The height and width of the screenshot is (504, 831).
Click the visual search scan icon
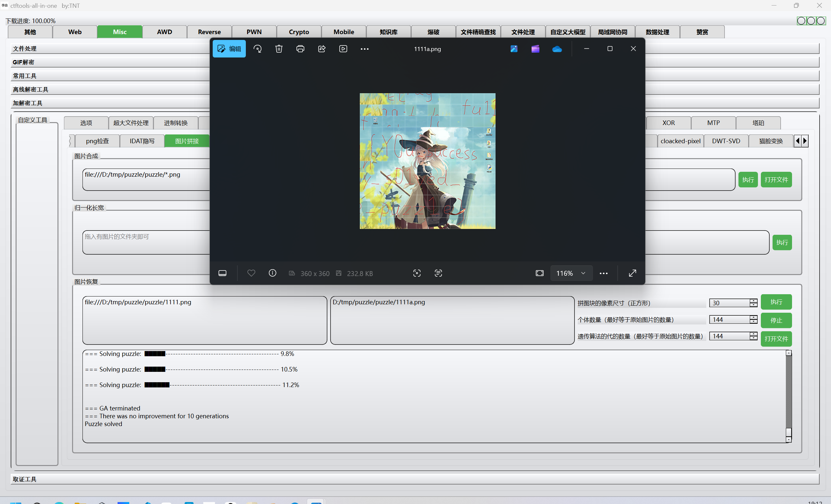click(417, 273)
